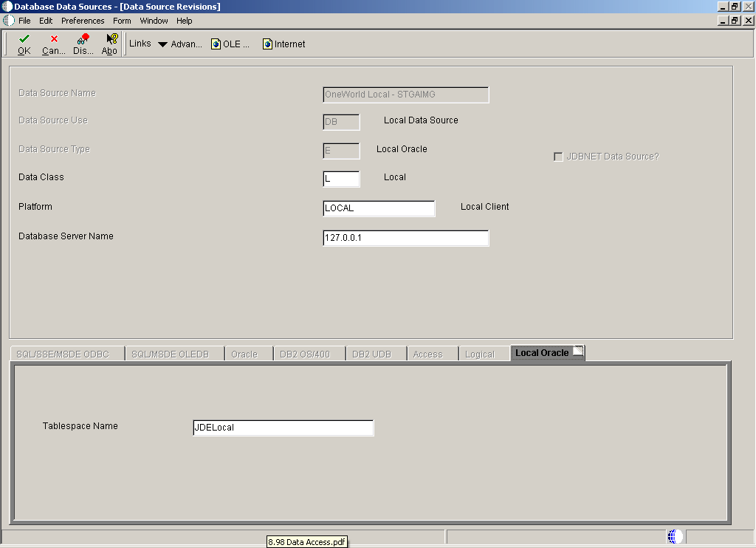The width and height of the screenshot is (756, 548).
Task: Open the File menu
Action: click(x=24, y=21)
